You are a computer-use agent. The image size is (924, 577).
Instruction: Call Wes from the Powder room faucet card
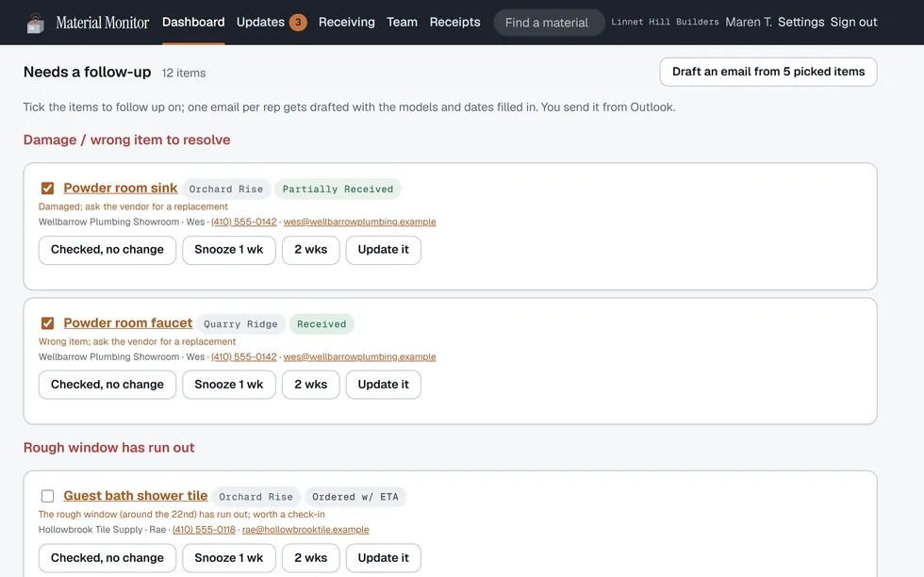click(244, 356)
